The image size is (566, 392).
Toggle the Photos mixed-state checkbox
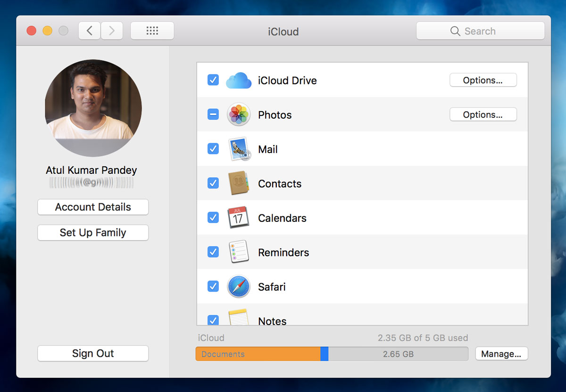click(213, 114)
